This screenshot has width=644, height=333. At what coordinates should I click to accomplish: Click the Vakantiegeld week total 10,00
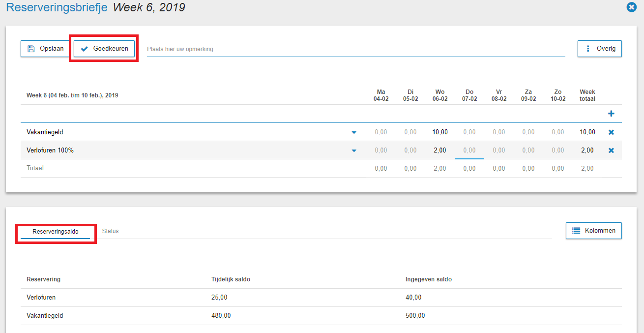tap(587, 132)
